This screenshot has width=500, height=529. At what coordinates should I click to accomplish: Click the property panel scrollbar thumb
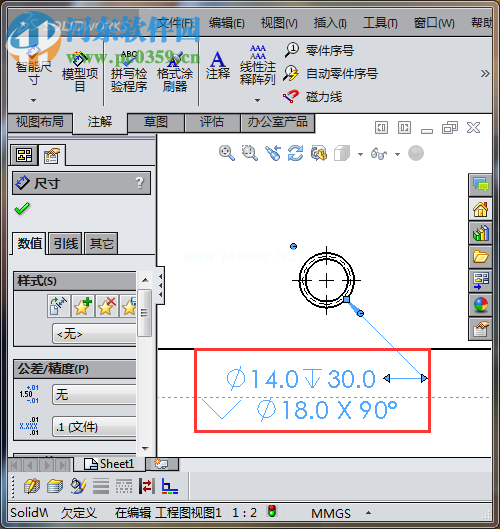pyautogui.click(x=144, y=313)
